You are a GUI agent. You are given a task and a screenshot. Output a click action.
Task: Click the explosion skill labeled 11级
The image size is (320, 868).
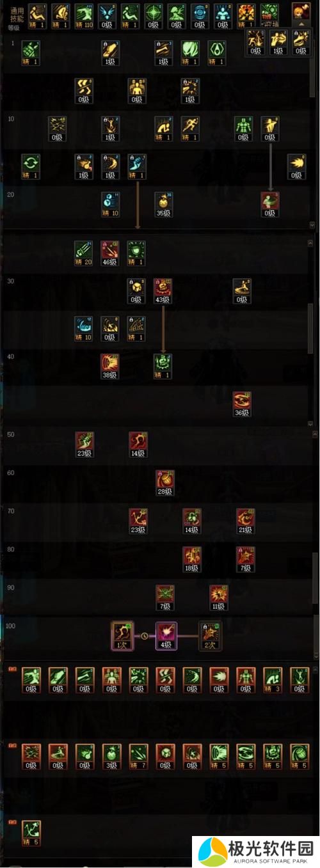219,597
